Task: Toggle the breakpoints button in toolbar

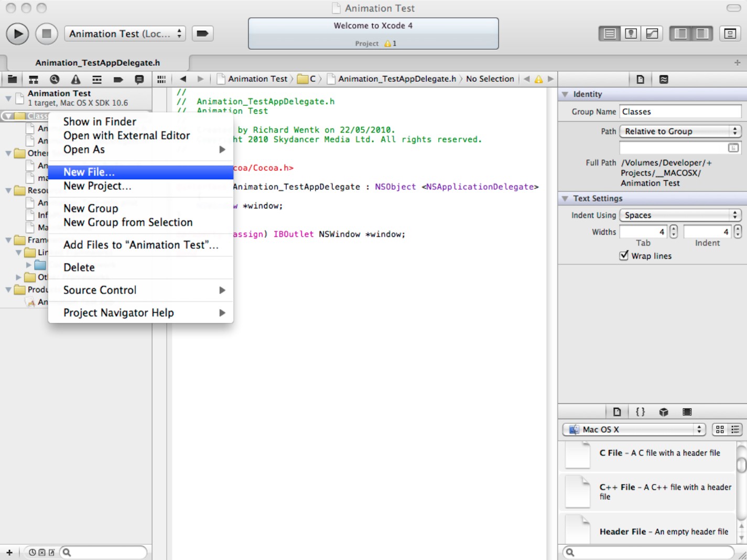Action: [x=202, y=34]
